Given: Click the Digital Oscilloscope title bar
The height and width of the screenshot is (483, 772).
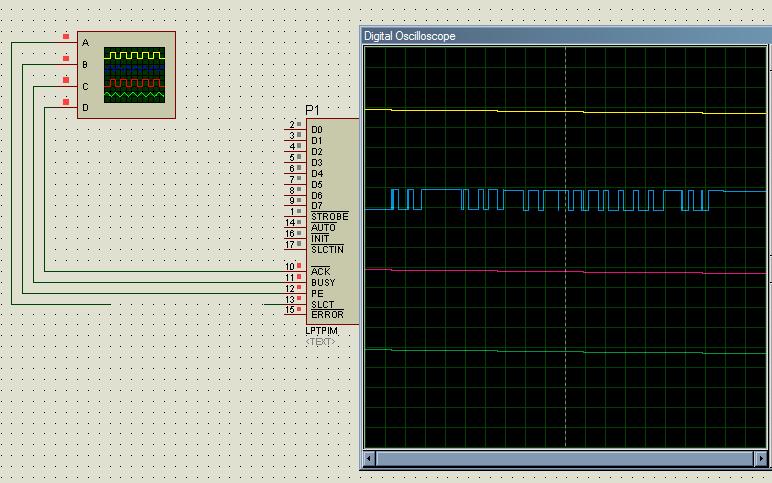Looking at the screenshot, I should (x=560, y=36).
